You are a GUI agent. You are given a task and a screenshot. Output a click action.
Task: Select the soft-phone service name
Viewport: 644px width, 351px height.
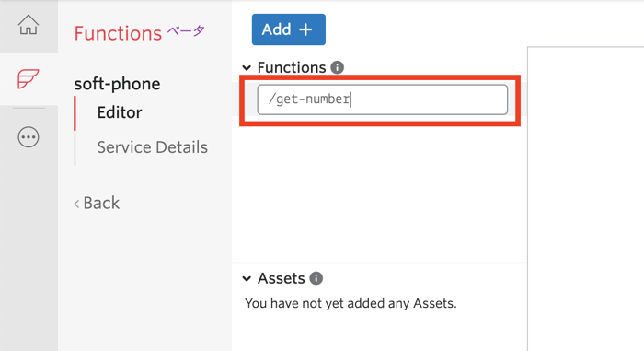tap(117, 84)
